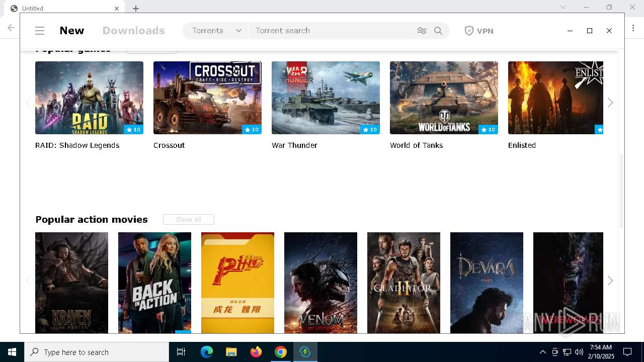Open Windows notification center
Viewport: 644px width, 362px height.
[x=627, y=352]
